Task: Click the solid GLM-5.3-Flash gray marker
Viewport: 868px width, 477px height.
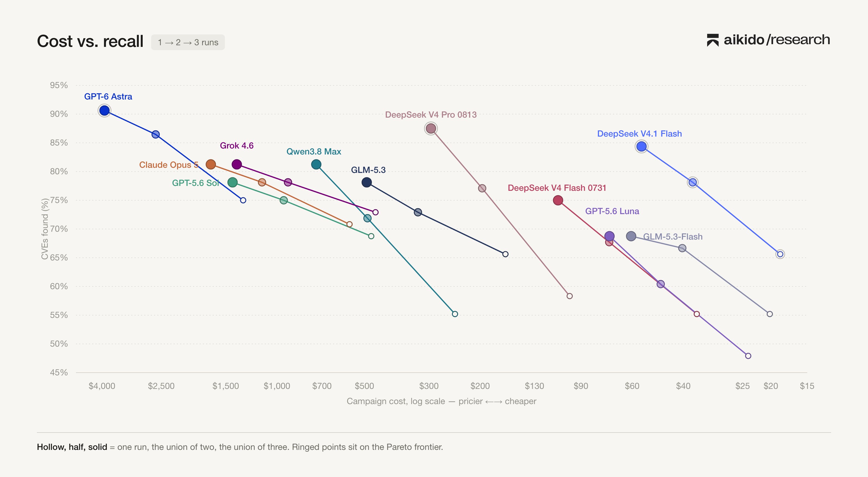Action: [631, 236]
